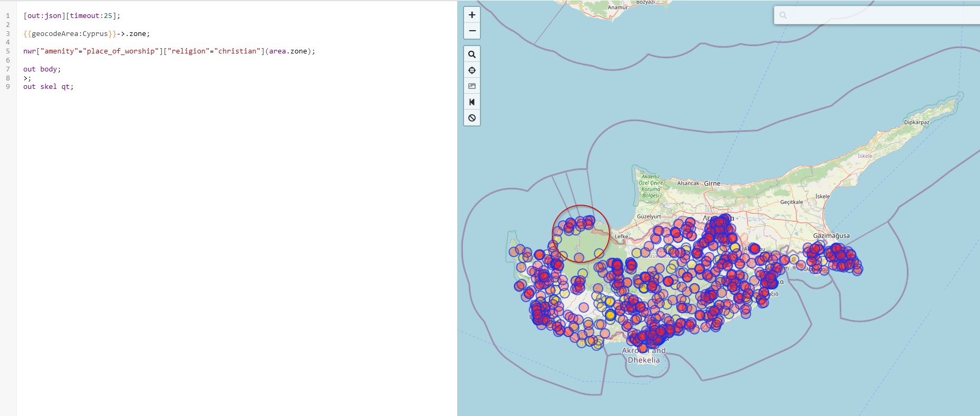Click inside the map search field
The height and width of the screenshot is (416, 980).
(879, 15)
